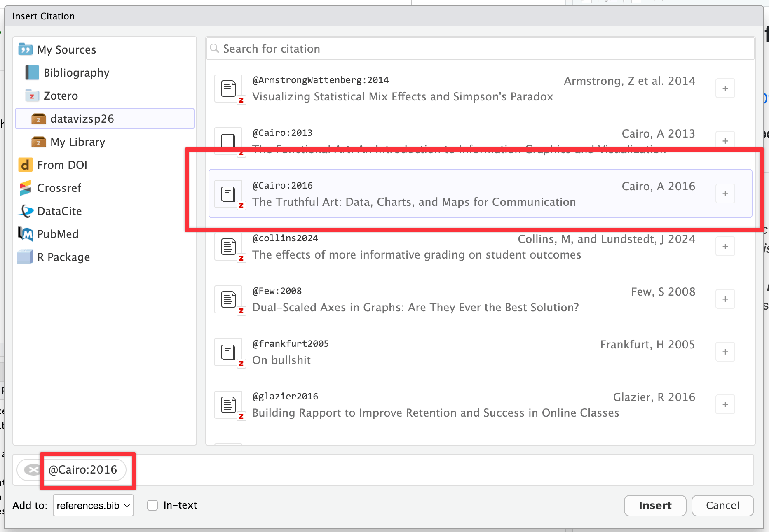Add the Glazier 2016 citation with plus

point(725,405)
